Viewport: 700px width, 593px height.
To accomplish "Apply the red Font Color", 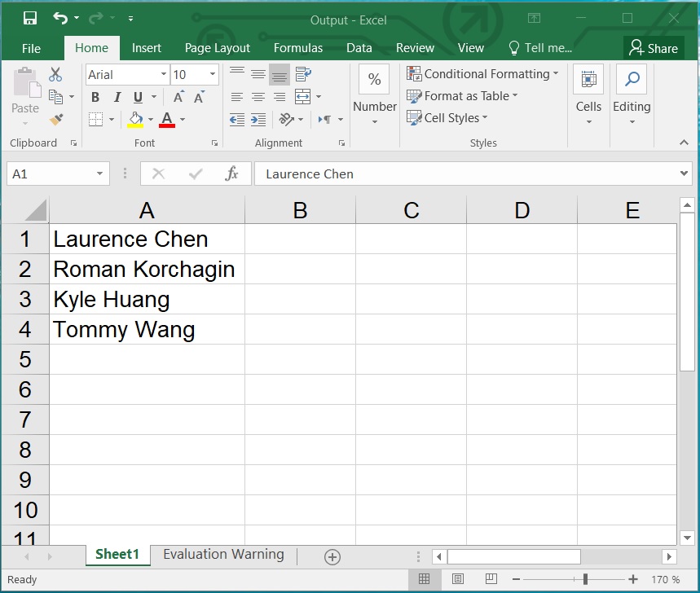I will [166, 119].
